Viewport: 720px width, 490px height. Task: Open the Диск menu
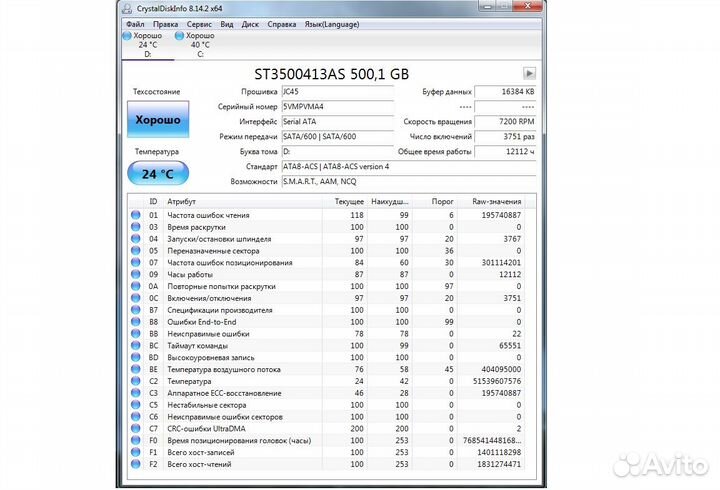250,24
